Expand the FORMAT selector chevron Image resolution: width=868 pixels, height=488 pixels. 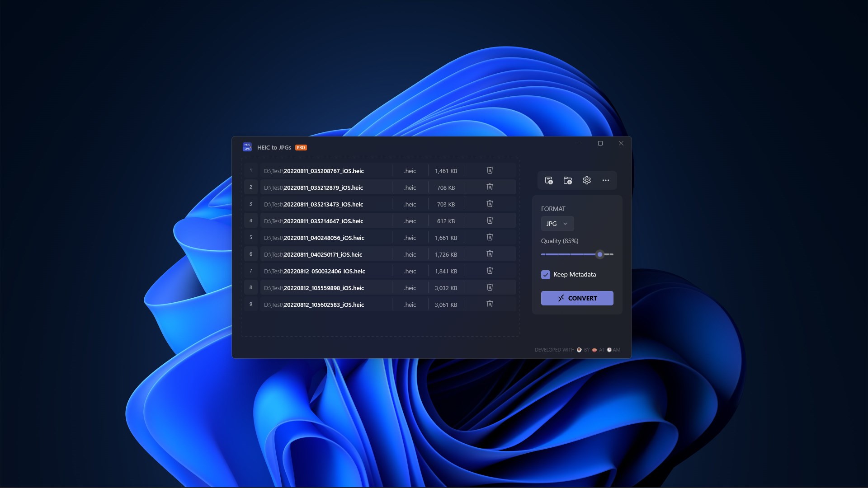(565, 223)
